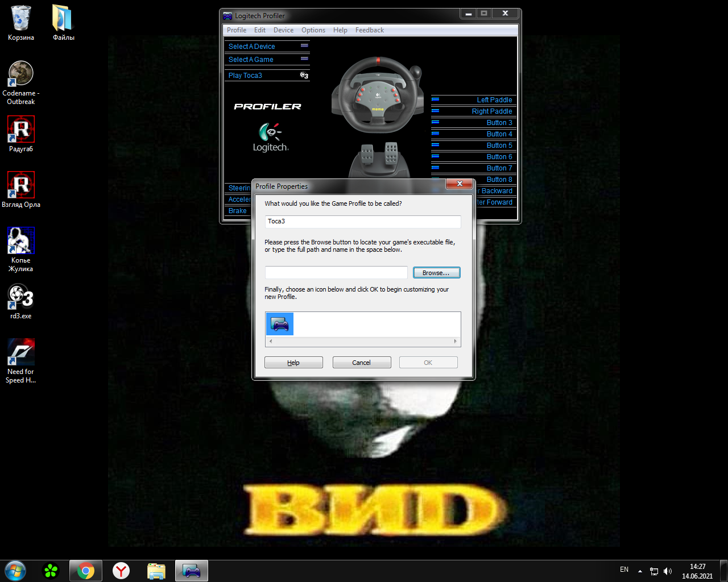
Task: Click the Button 4 assignment
Action: 499,134
